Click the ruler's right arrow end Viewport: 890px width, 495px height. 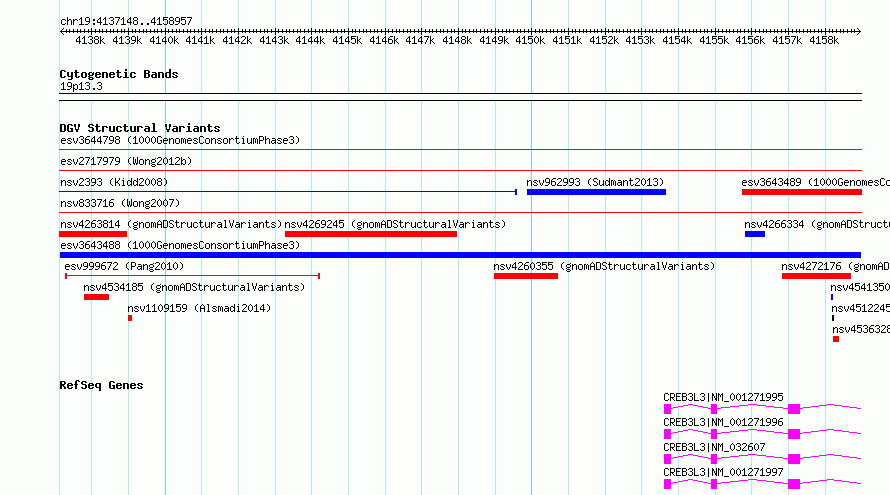click(859, 31)
